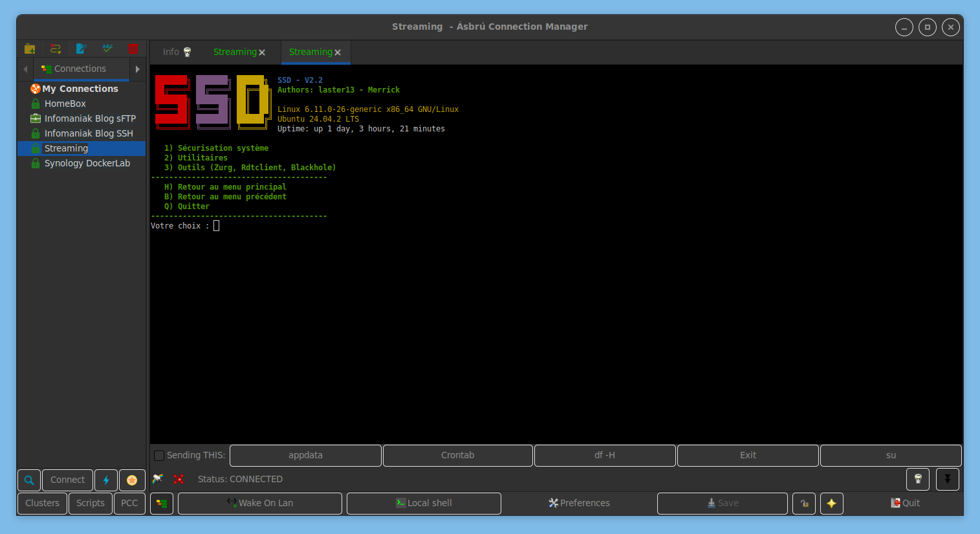Viewport: 980px width, 534px height.
Task: Select My Connections root node
Action: [80, 89]
